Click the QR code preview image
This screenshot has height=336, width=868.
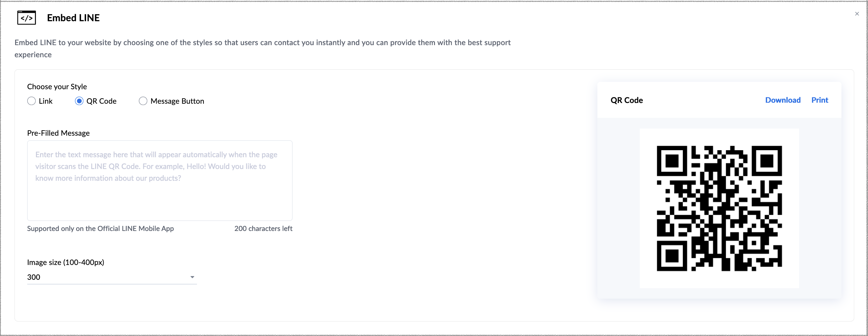tap(719, 208)
